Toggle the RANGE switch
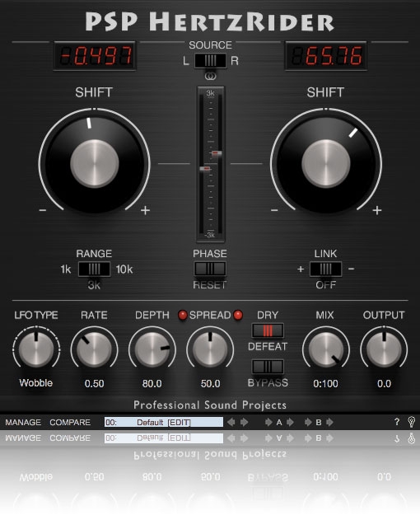The width and height of the screenshot is (420, 515). pyautogui.click(x=94, y=269)
